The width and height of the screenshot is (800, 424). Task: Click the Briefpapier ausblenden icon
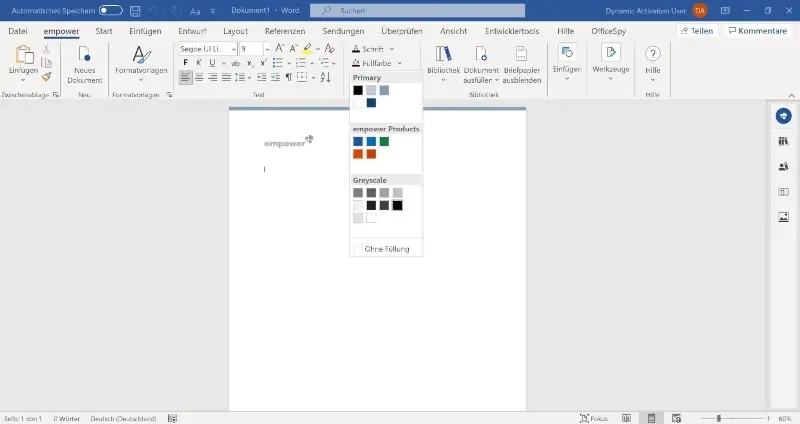pos(521,55)
